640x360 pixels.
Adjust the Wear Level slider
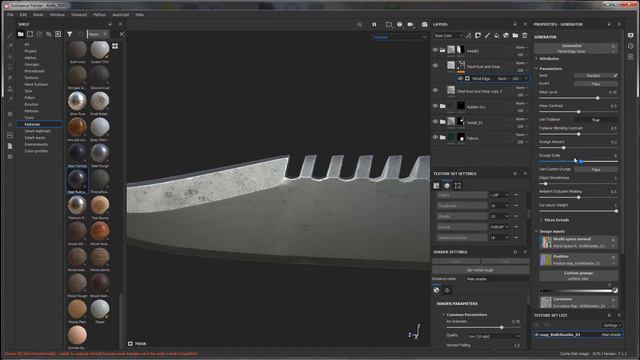click(579, 98)
